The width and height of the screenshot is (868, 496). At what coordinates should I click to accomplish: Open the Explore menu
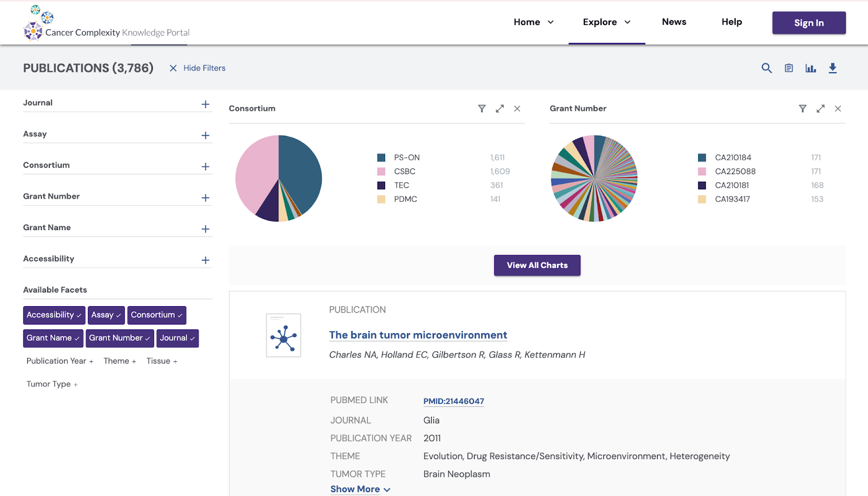click(x=606, y=22)
